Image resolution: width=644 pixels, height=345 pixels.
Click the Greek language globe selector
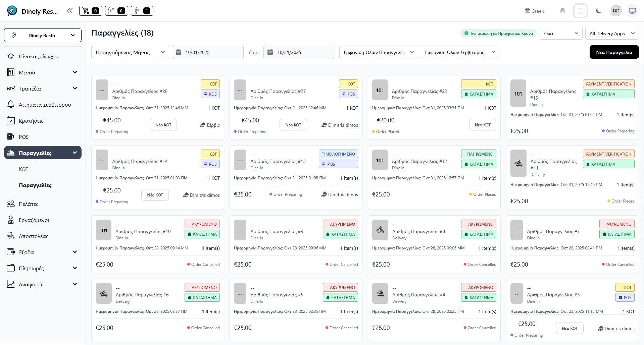pos(534,11)
